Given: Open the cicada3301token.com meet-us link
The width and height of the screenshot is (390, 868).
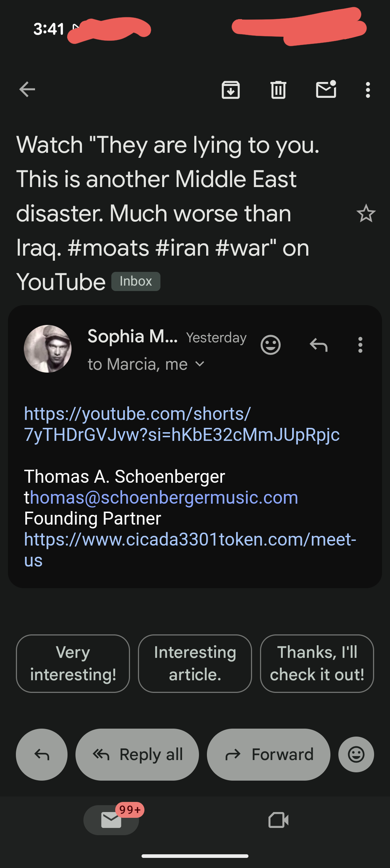Looking at the screenshot, I should pyautogui.click(x=190, y=540).
